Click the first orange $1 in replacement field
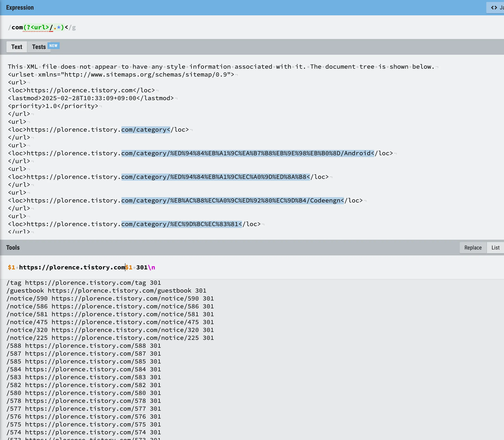504x440 pixels. [11, 267]
